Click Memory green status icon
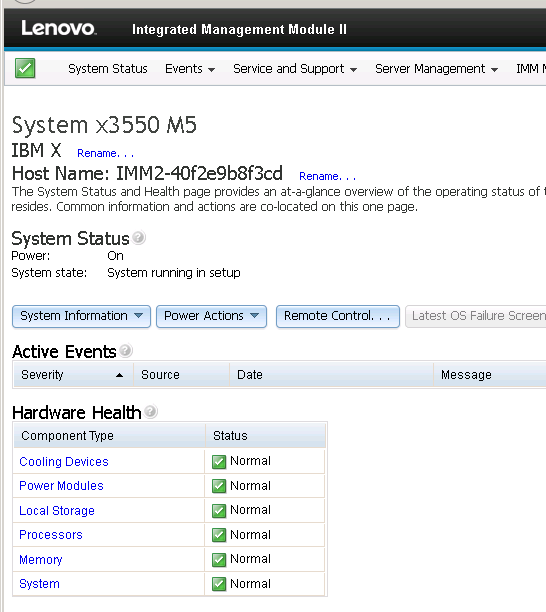 coord(219,560)
